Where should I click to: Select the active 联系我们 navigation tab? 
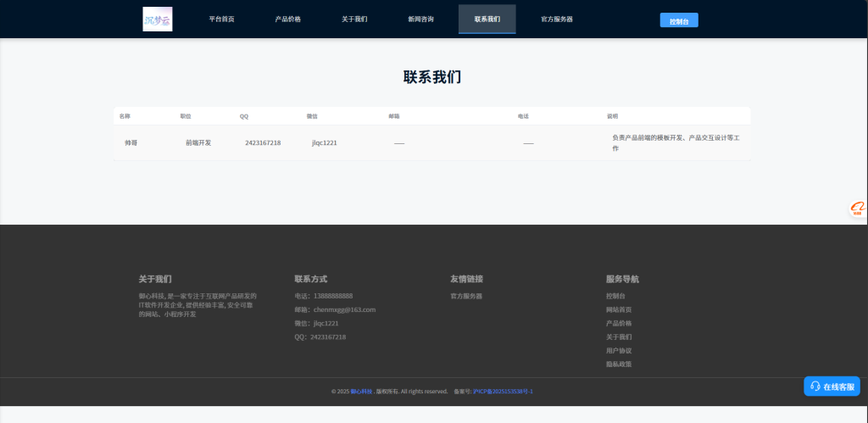pyautogui.click(x=487, y=19)
